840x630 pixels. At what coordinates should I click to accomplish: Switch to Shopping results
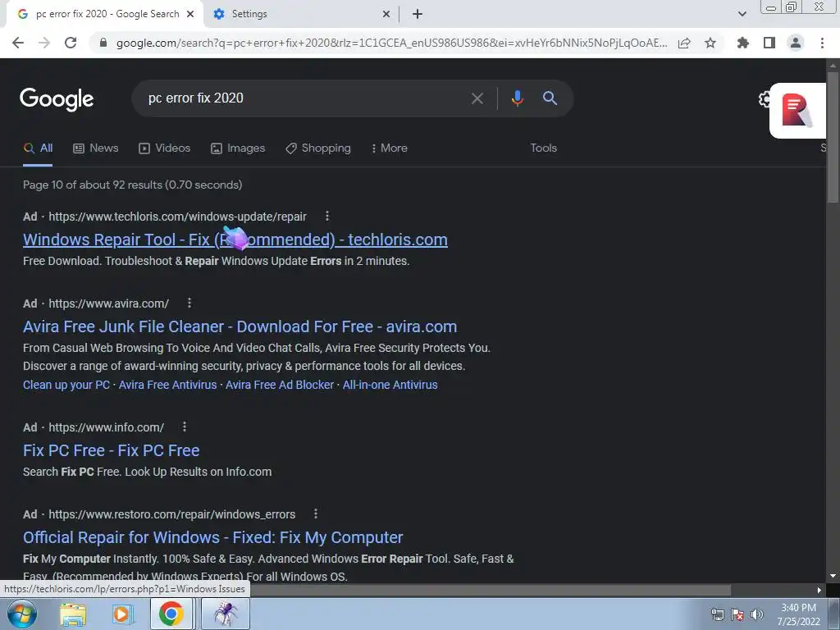[318, 148]
